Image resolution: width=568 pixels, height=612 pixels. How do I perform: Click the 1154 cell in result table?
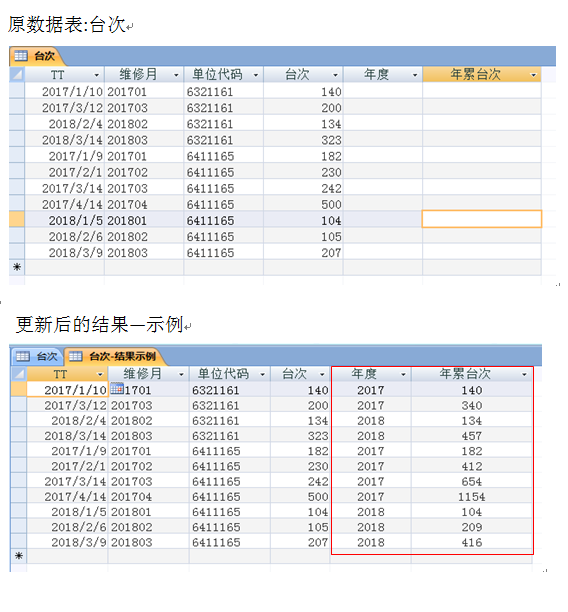472,496
